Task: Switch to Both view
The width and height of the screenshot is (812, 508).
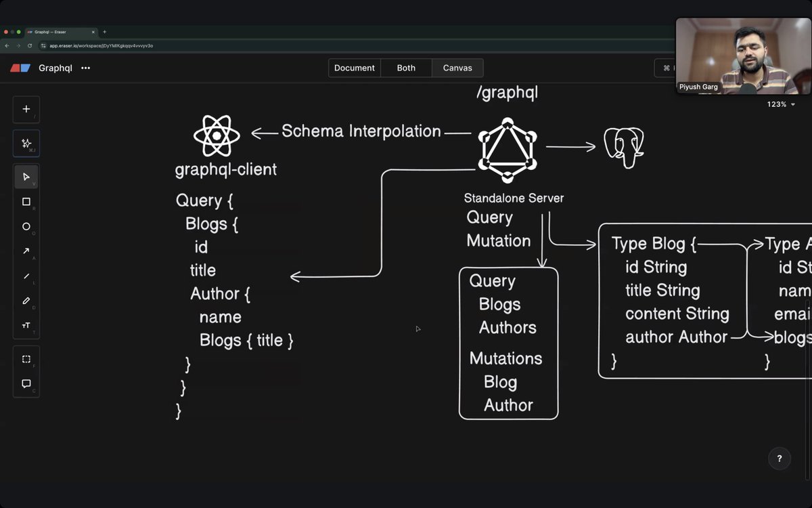Action: click(406, 68)
